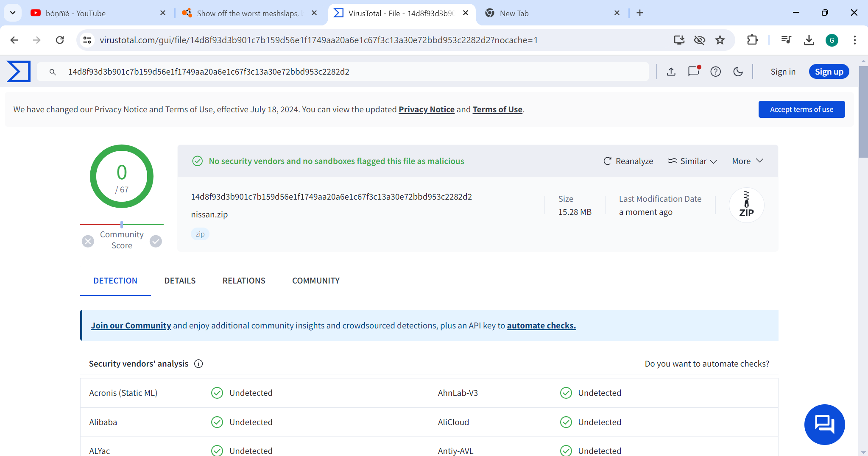This screenshot has width=868, height=456.
Task: Reload the current page
Action: coord(60,40)
